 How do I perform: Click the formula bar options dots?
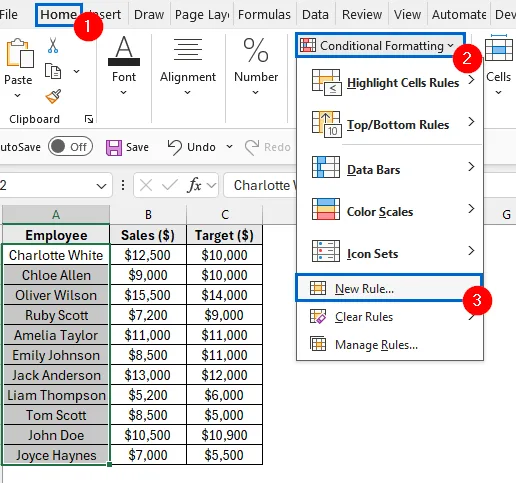click(x=123, y=185)
